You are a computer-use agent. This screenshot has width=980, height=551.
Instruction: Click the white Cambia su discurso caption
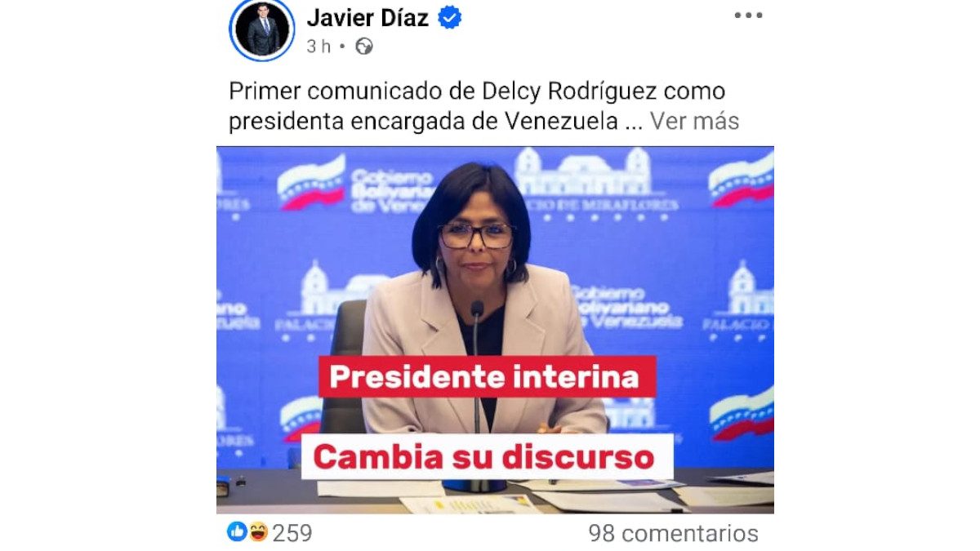[x=487, y=456]
